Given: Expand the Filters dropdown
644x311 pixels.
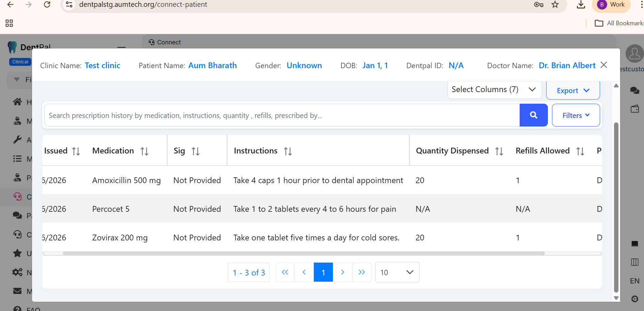Looking at the screenshot, I should tap(576, 115).
